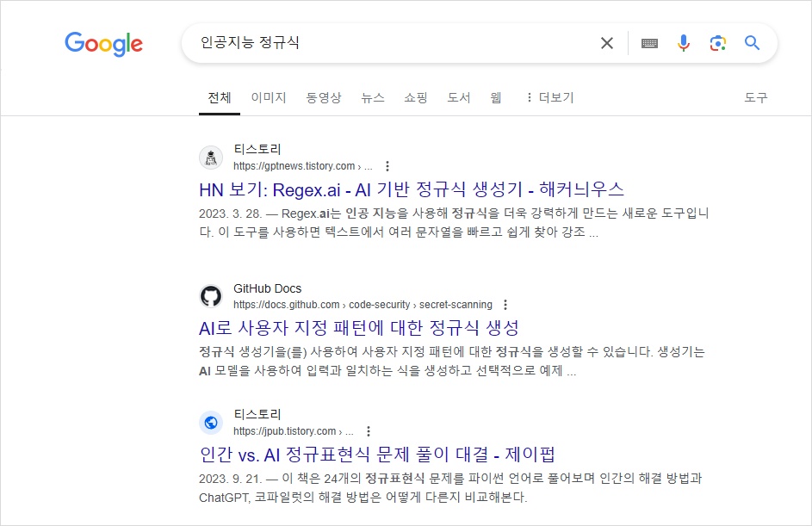The width and height of the screenshot is (812, 526).
Task: Open 인간 vs. AI 정규표현식 문제 풀이 대결 link
Action: [x=377, y=455]
